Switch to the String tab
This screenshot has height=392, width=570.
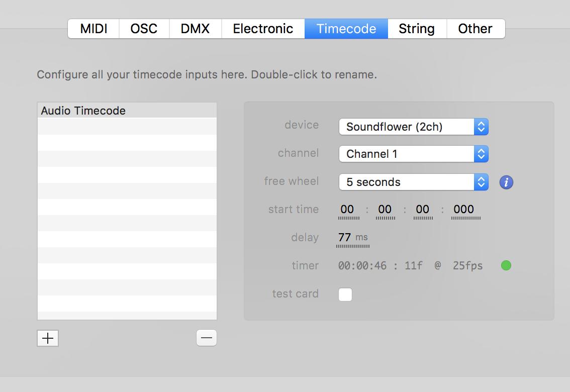point(417,29)
